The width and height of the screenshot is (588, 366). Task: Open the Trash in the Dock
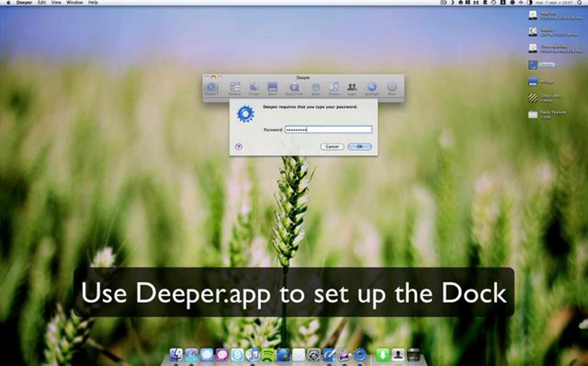414,355
